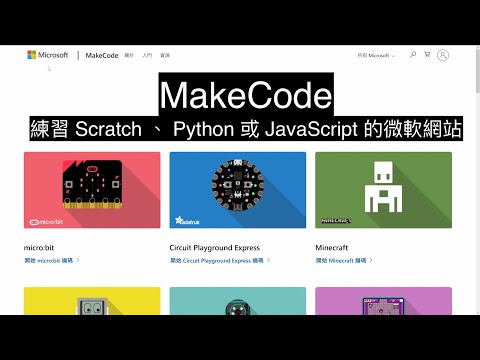Start coding Circuit Playground Express link

click(220, 260)
